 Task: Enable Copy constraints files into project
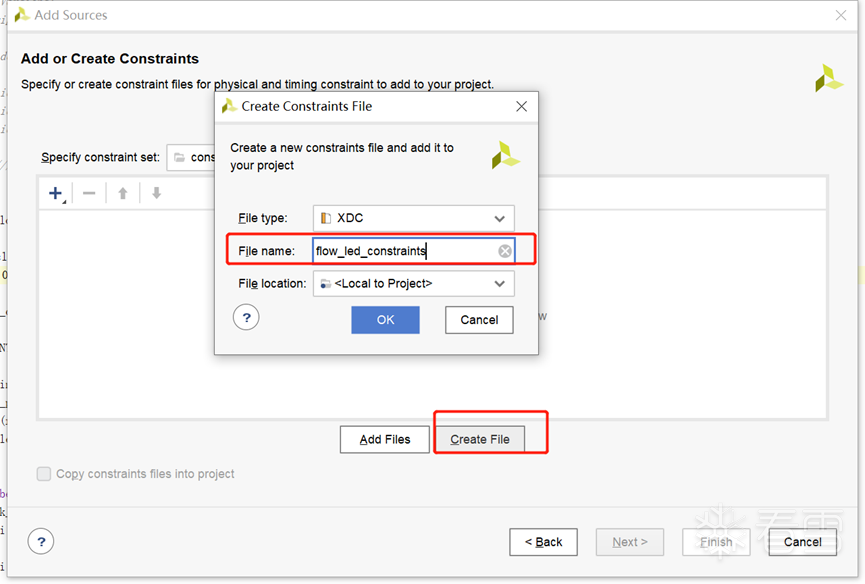[x=44, y=474]
